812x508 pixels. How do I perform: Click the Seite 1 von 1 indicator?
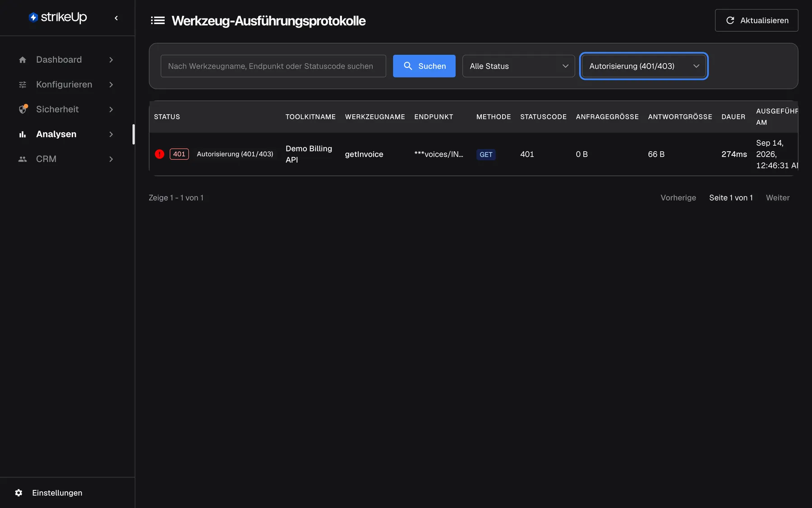[x=731, y=198]
